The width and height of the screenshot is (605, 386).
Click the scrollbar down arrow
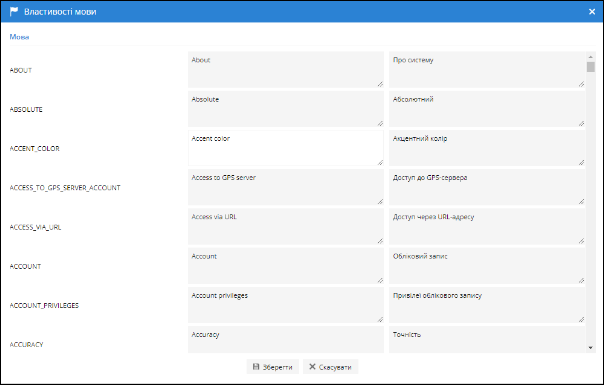(x=590, y=348)
